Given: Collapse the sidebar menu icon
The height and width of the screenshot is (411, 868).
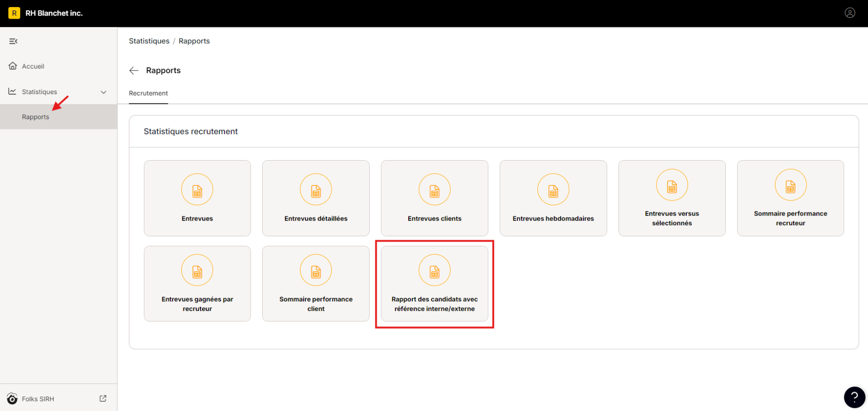Looking at the screenshot, I should pyautogui.click(x=13, y=41).
